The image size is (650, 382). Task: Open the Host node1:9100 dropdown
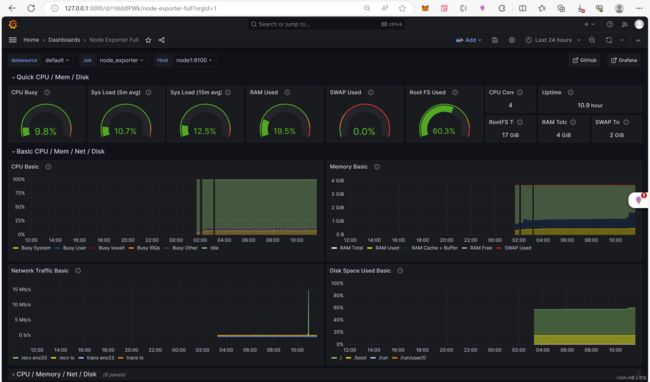[x=194, y=60]
